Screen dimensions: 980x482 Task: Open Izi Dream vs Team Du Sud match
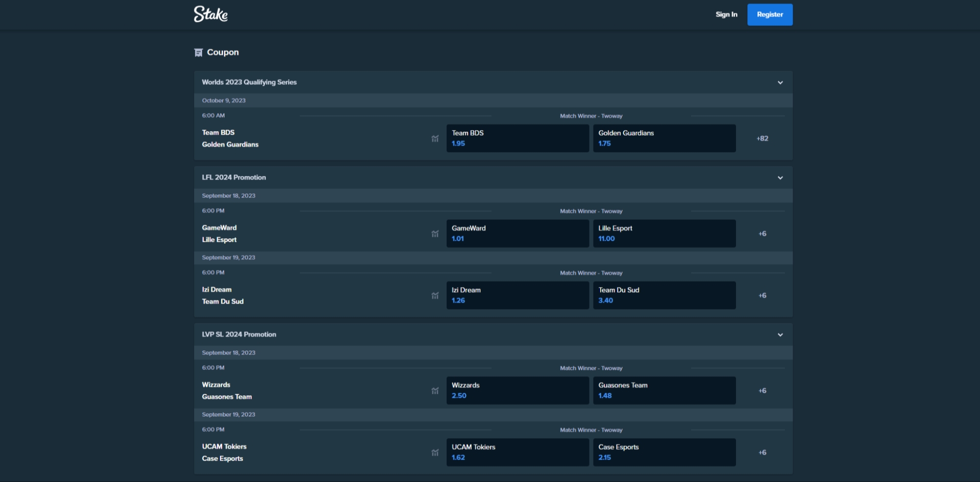[x=223, y=295]
